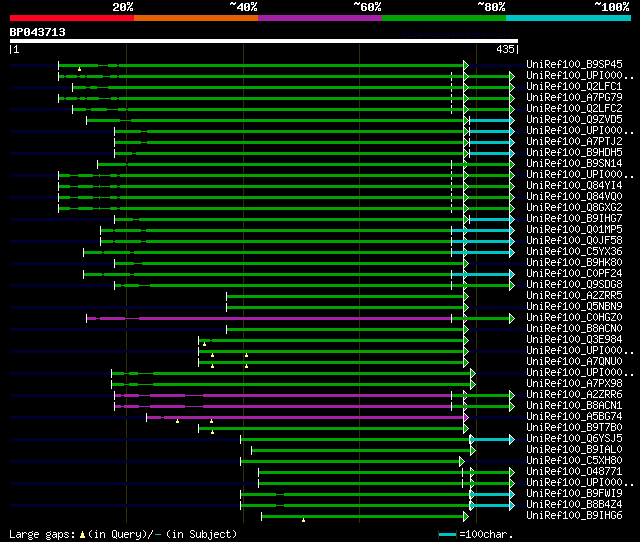This screenshot has width=640, height=542.
Task: Select subject label UniRef100_A2ZRR6
Action: click(x=574, y=395)
